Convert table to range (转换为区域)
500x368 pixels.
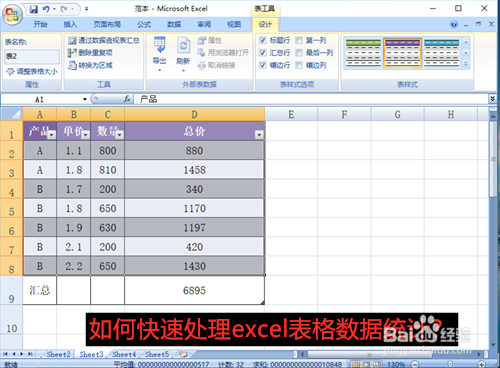[90, 65]
